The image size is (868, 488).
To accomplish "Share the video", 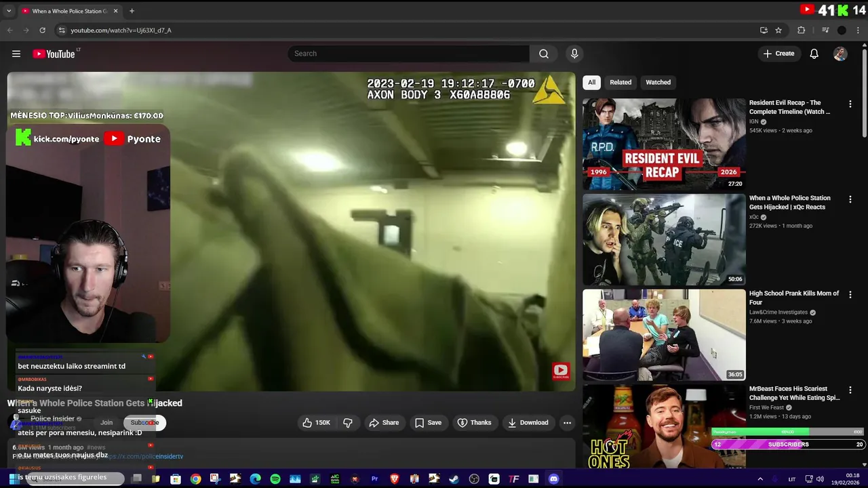I will click(383, 423).
